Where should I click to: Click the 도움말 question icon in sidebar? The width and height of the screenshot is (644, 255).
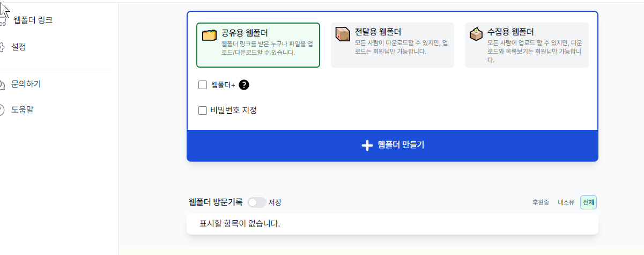click(x=2, y=110)
